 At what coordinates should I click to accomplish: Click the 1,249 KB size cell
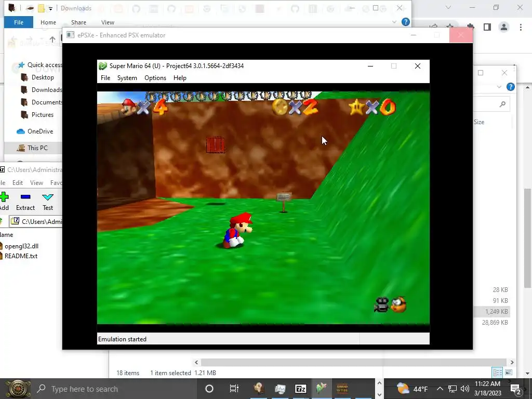click(x=496, y=312)
